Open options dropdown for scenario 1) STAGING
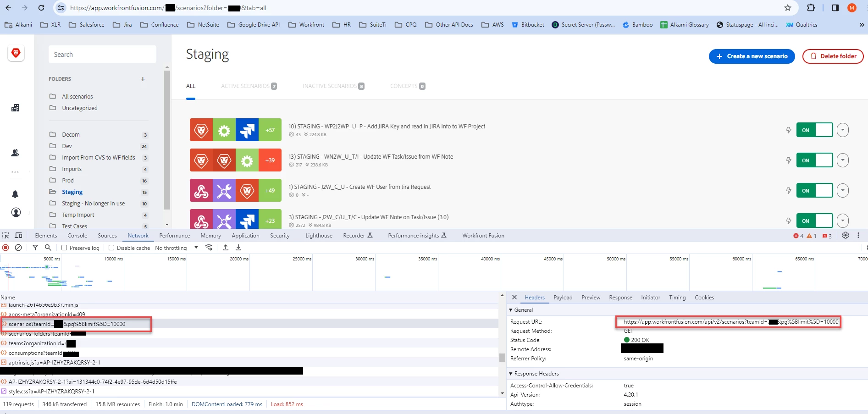 pos(843,191)
